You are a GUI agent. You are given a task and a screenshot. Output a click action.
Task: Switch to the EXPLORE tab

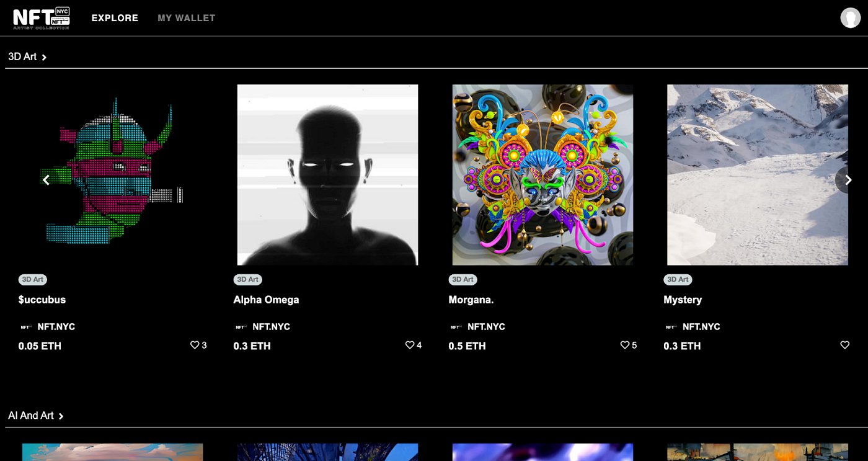click(115, 18)
